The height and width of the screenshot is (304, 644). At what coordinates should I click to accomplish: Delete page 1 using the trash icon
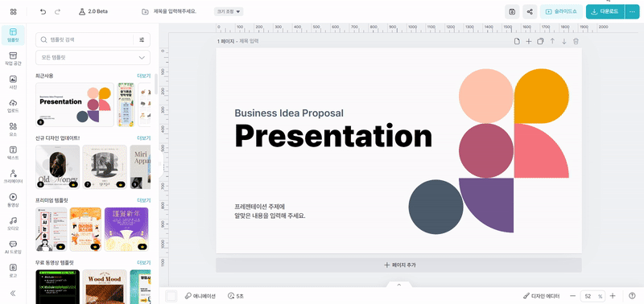tap(576, 41)
